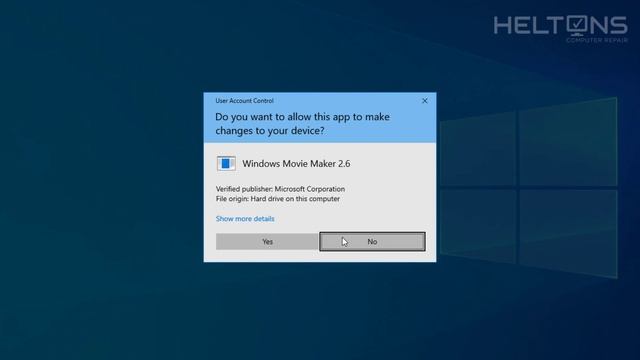This screenshot has height=360, width=640.
Task: Click the Windows Movie Maker 2.6 icon
Action: pos(226,163)
